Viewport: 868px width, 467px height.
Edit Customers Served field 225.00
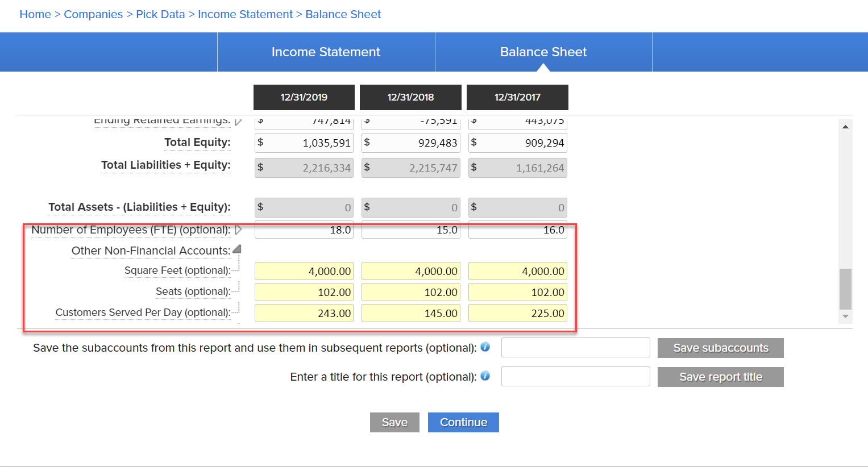click(x=518, y=313)
